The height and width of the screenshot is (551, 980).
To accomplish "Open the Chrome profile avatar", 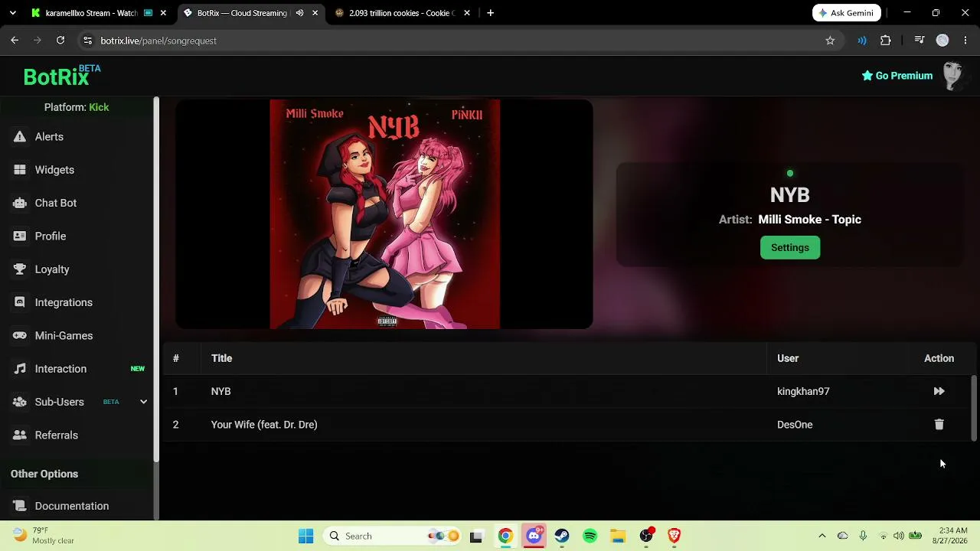I will 942,41.
